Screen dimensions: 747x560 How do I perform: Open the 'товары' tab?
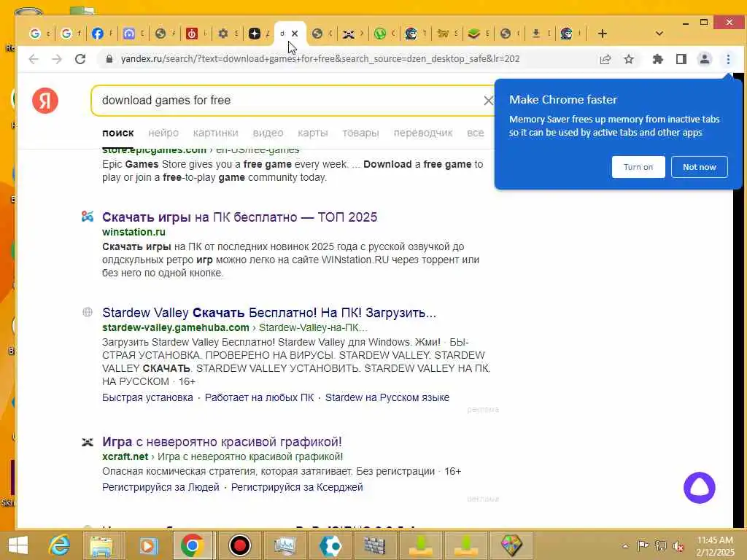(360, 133)
